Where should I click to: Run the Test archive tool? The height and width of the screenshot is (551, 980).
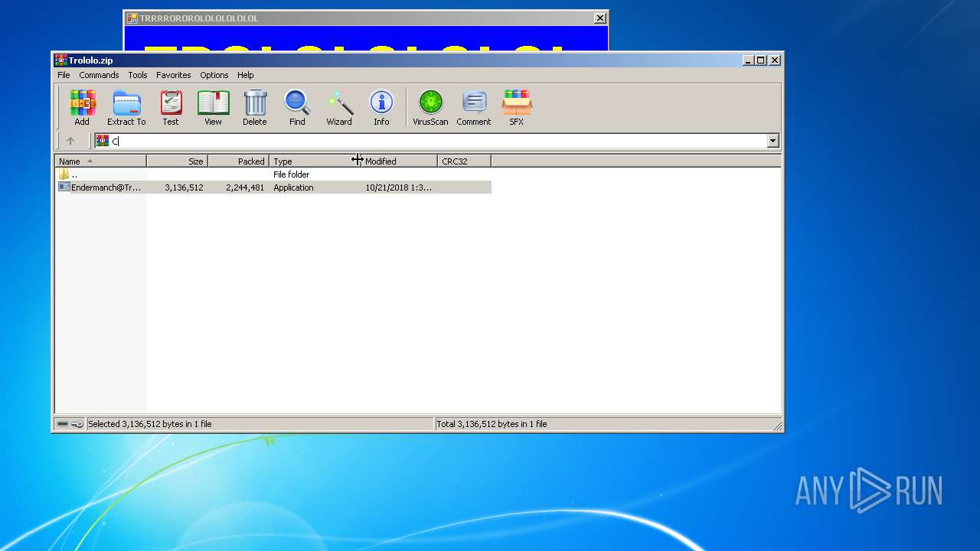pos(171,107)
